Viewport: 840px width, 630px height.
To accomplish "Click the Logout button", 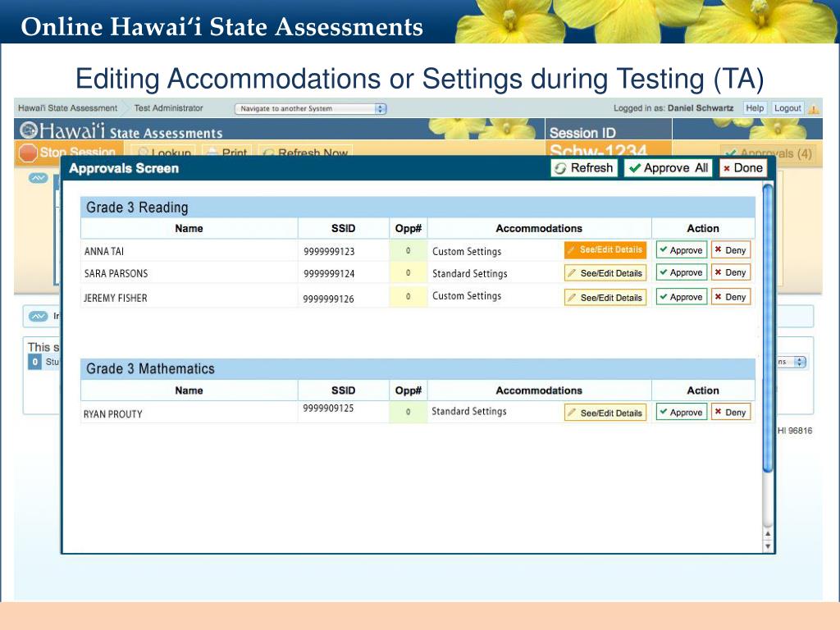I will [x=787, y=108].
